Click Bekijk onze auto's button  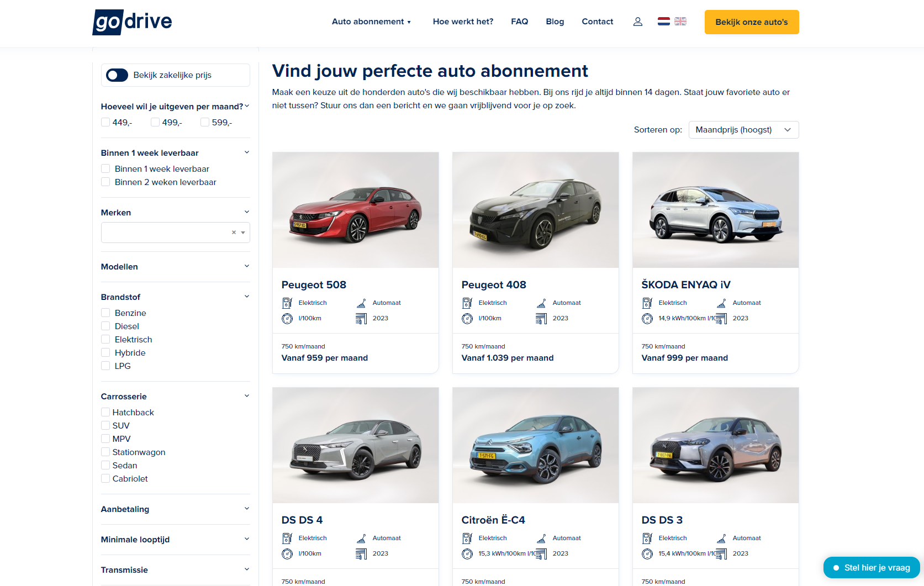coord(751,22)
